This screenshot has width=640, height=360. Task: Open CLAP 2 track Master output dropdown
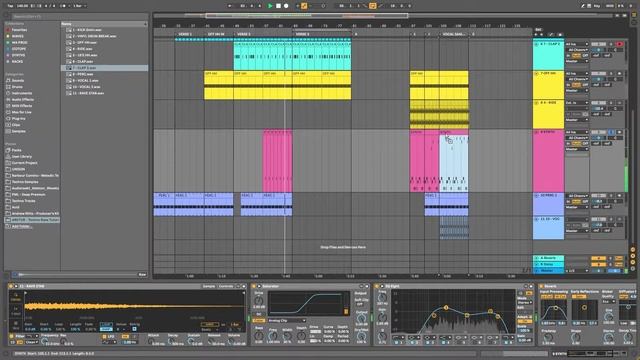click(577, 61)
